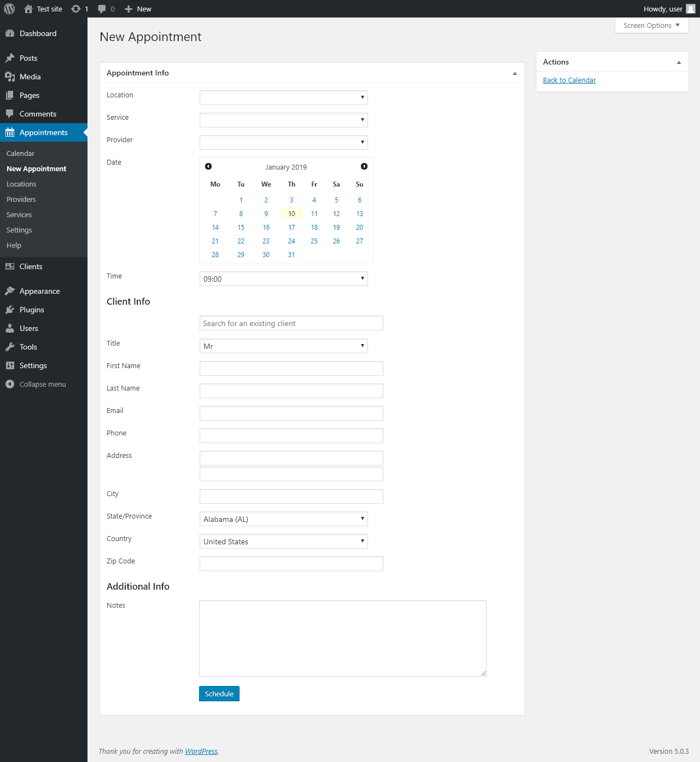Go to previous month in calendar

coord(208,166)
